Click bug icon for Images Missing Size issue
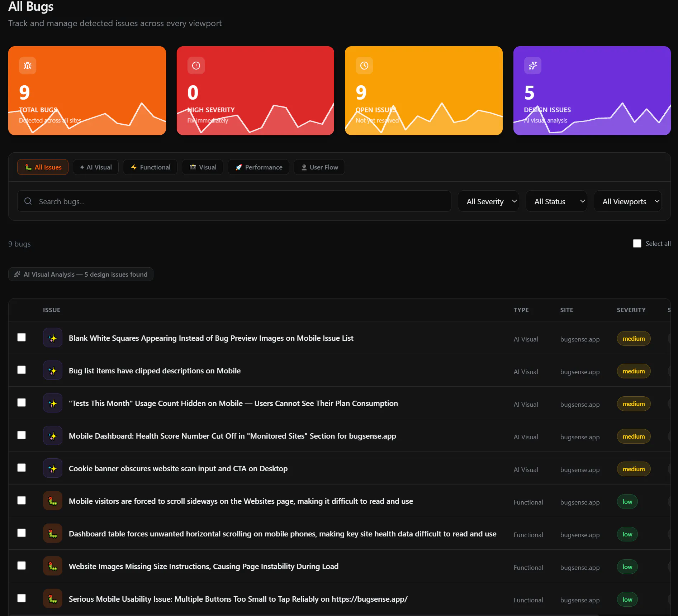The image size is (678, 616). click(x=53, y=566)
